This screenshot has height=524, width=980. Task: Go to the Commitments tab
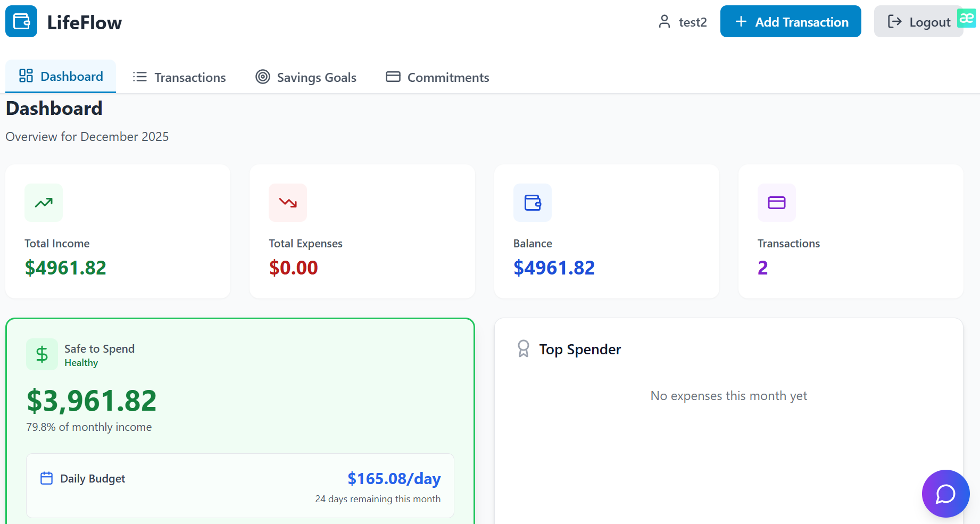pos(437,77)
